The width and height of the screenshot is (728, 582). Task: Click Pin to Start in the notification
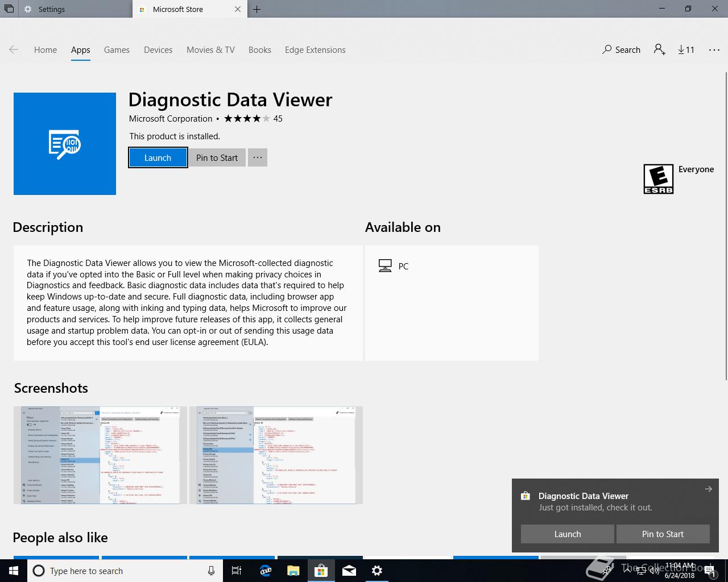[663, 534]
